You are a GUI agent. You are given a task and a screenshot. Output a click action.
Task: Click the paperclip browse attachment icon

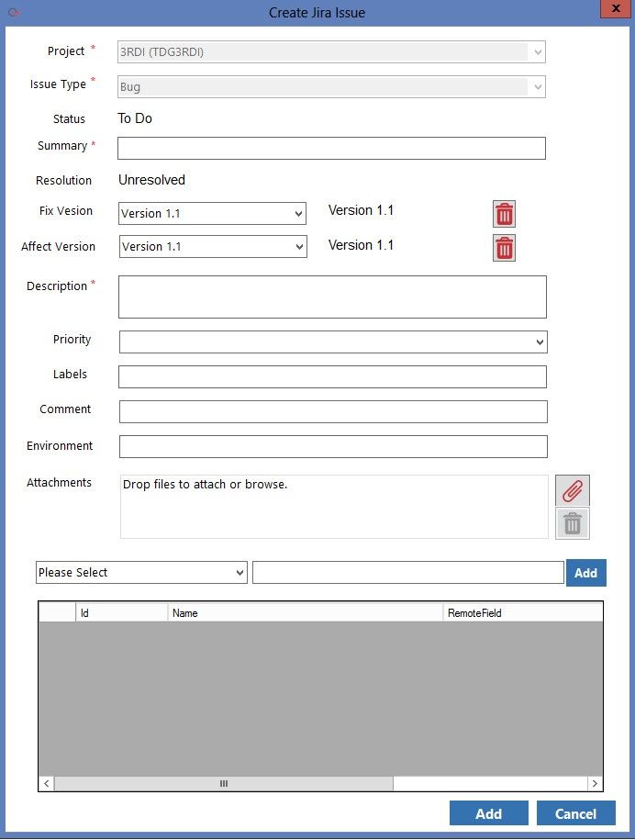573,489
